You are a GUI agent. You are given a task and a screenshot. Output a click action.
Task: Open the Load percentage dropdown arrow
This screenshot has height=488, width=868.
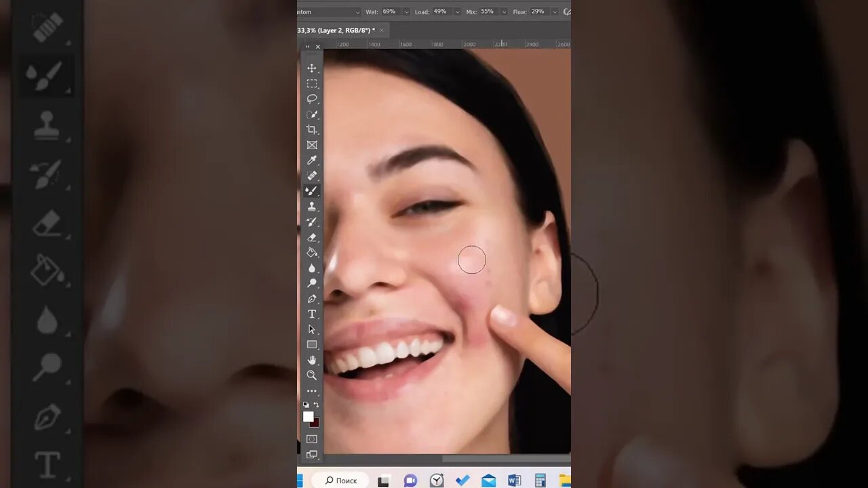point(457,12)
